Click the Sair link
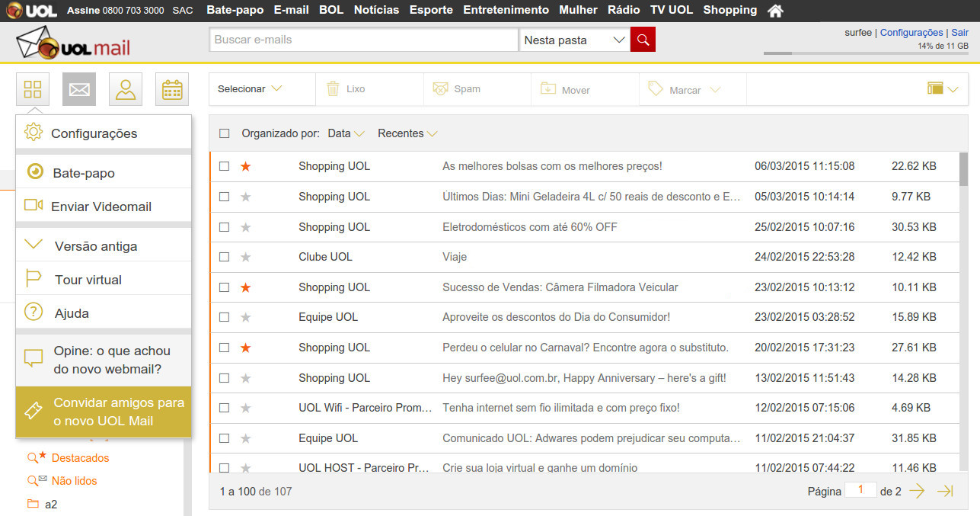The image size is (980, 516). [x=960, y=33]
